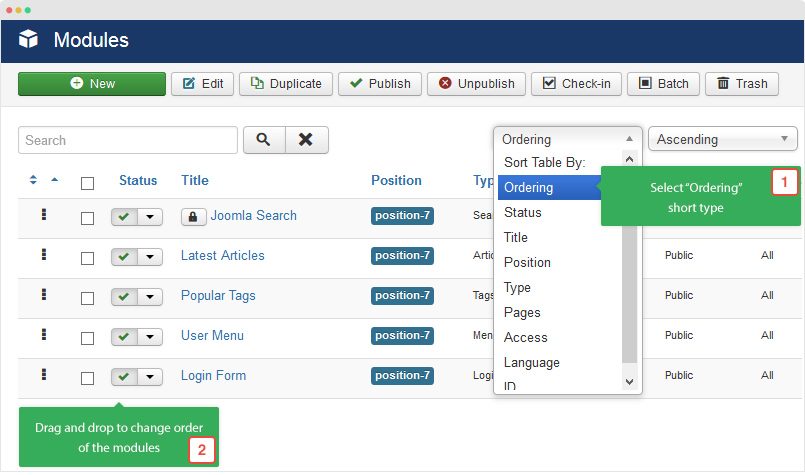Choose Title from the sort list
This screenshot has height=475, width=805.
pos(516,237)
